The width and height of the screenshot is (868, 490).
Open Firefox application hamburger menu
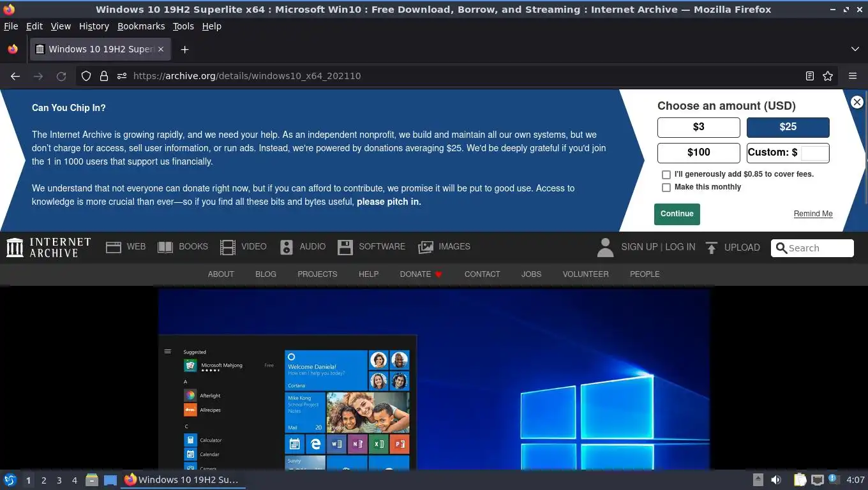(x=853, y=76)
